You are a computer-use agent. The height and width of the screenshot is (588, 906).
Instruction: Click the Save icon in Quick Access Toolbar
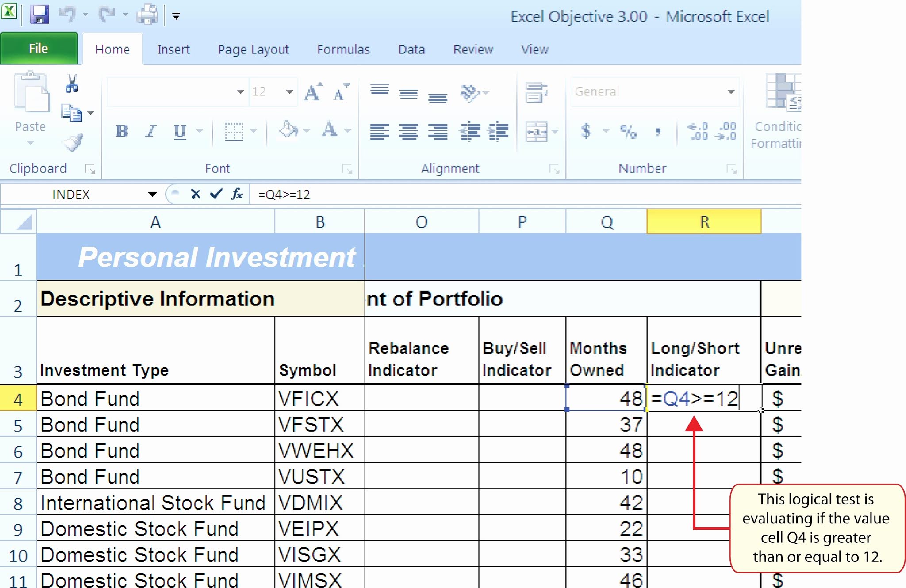click(x=39, y=15)
